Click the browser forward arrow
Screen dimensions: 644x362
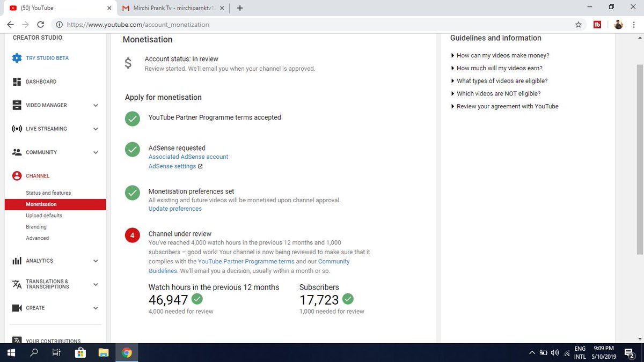click(x=25, y=25)
